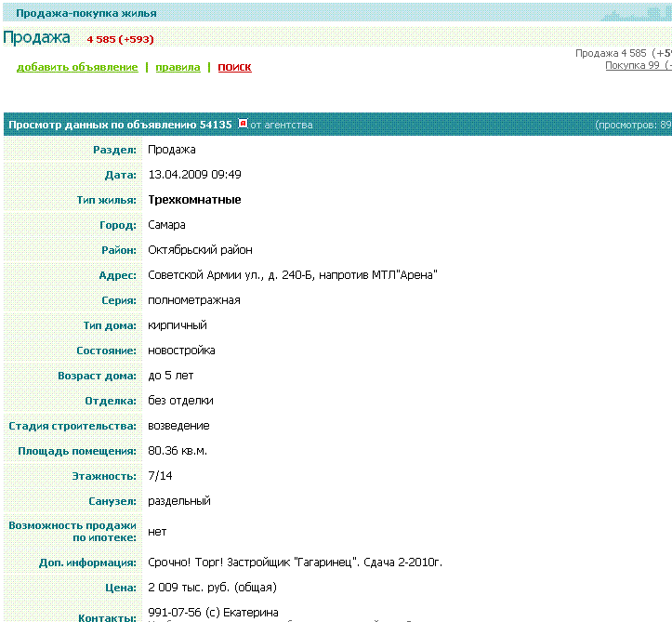Click the 'Контакты:' field label

coord(107,617)
